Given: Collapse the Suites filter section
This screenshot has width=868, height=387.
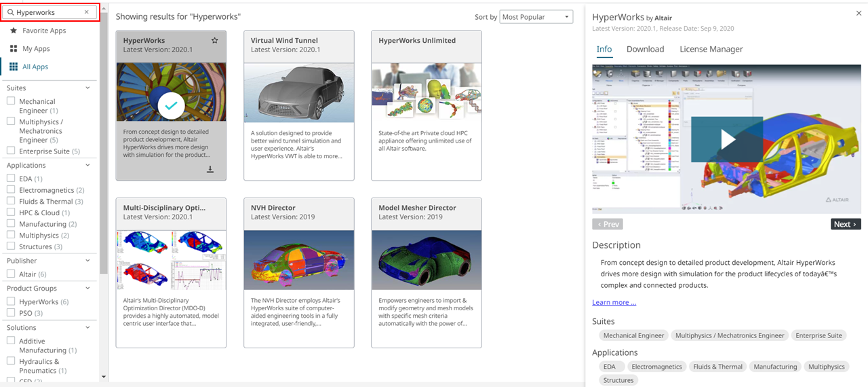Looking at the screenshot, I should [x=87, y=88].
